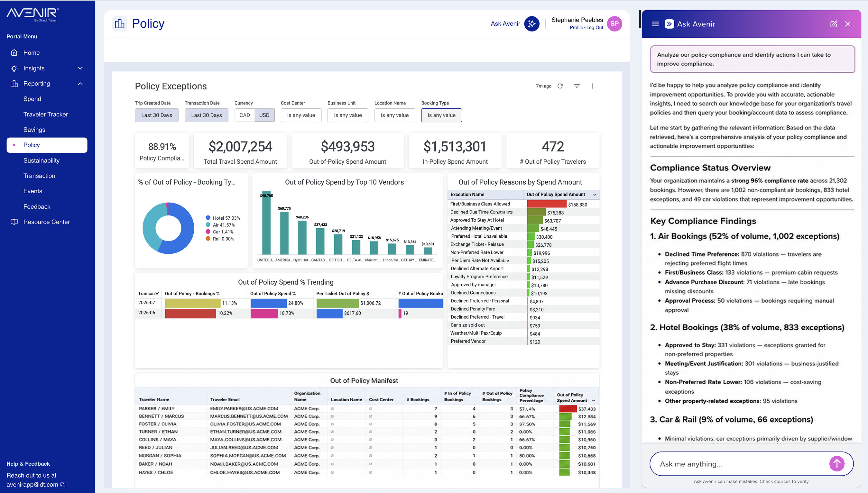Click the UNITED A... $90,785 vendor bar
Viewport: 868px width, 493px height.
coord(266,223)
